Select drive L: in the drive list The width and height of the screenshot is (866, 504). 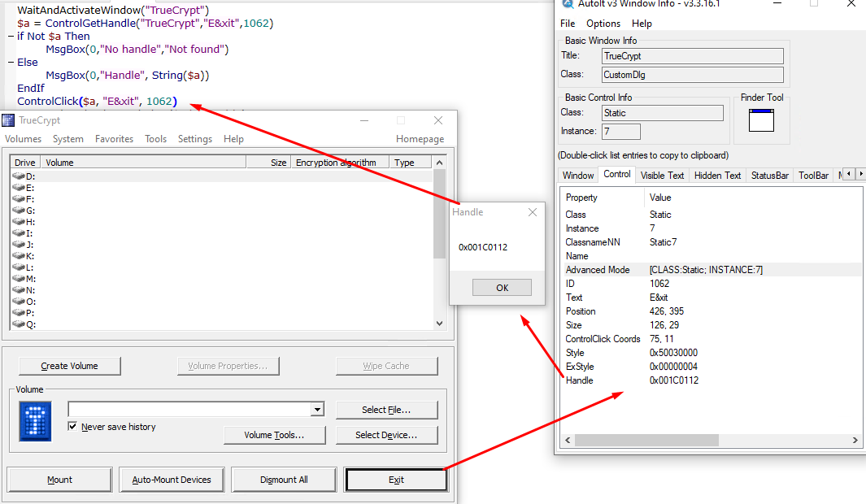(221, 267)
